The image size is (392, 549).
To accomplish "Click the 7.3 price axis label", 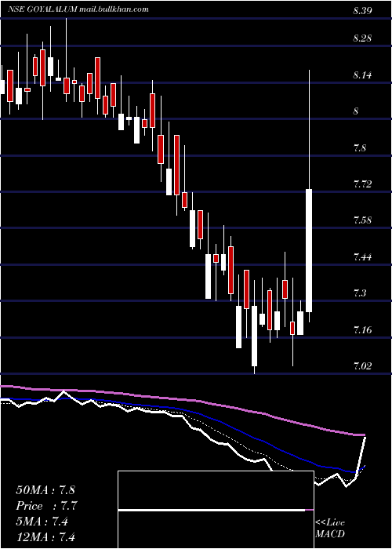I will coord(360,293).
